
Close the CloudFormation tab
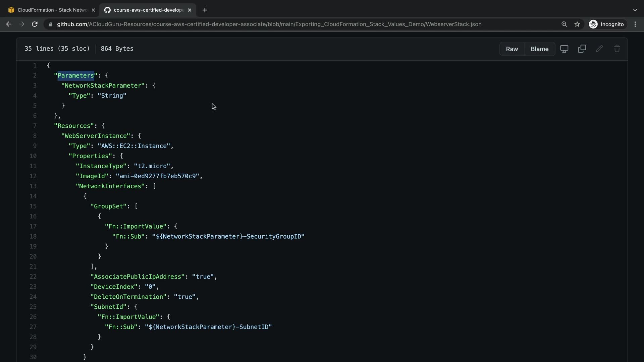[93, 10]
